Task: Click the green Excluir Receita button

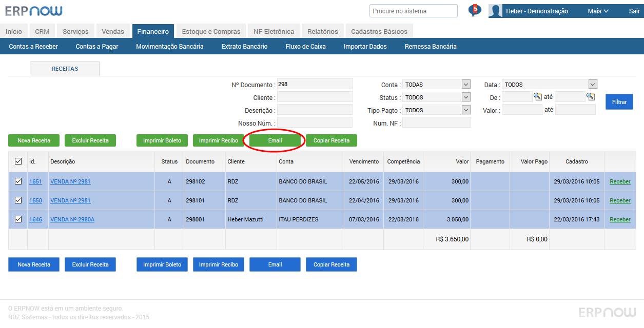Action: (90, 140)
